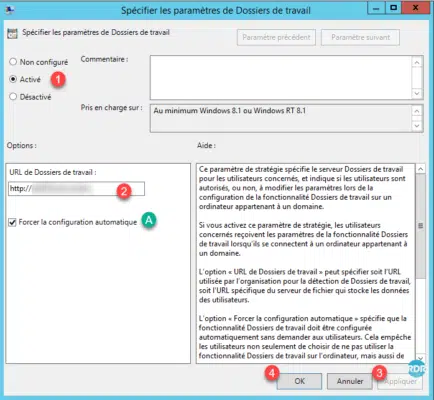Screen dimensions: 434x400
Task: Click the Aide panel scrollbar thumb
Action: [421, 226]
